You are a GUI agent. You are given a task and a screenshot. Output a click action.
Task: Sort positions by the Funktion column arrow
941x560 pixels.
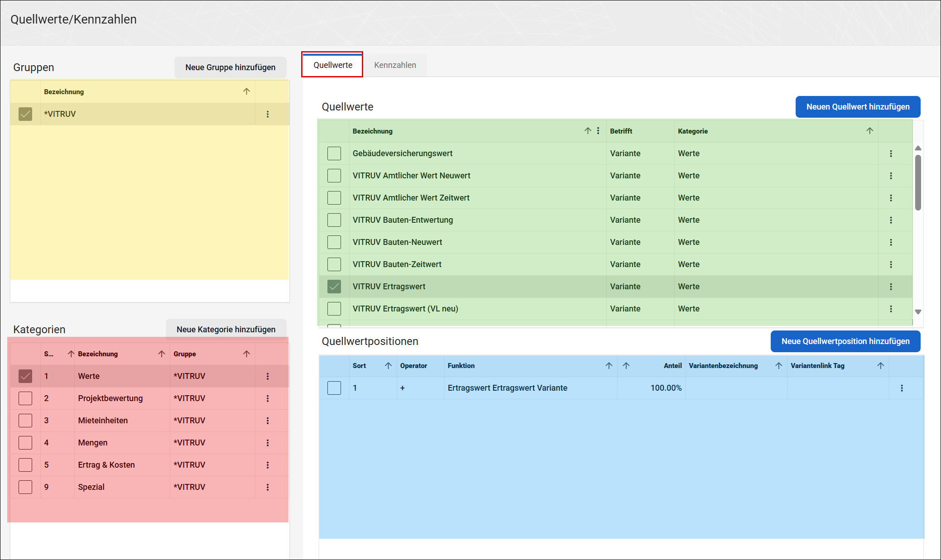point(609,366)
